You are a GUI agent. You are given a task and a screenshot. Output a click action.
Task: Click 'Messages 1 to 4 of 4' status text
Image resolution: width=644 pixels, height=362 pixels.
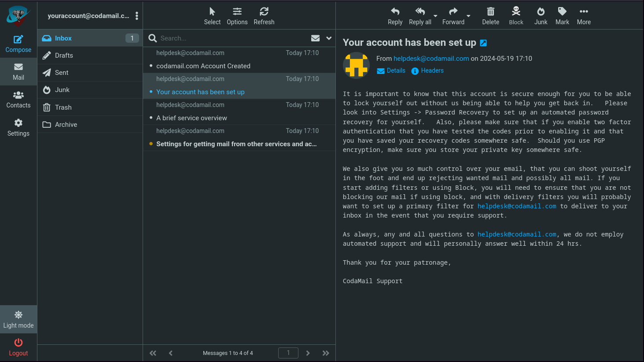coord(228,353)
